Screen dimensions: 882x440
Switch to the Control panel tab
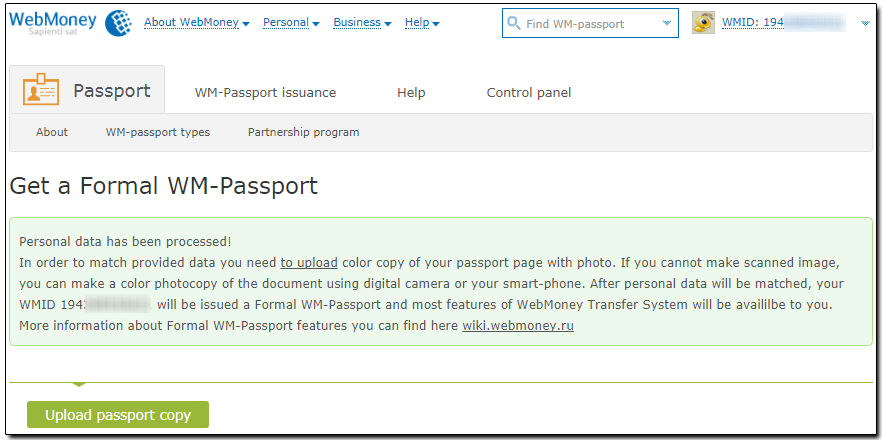pos(529,93)
